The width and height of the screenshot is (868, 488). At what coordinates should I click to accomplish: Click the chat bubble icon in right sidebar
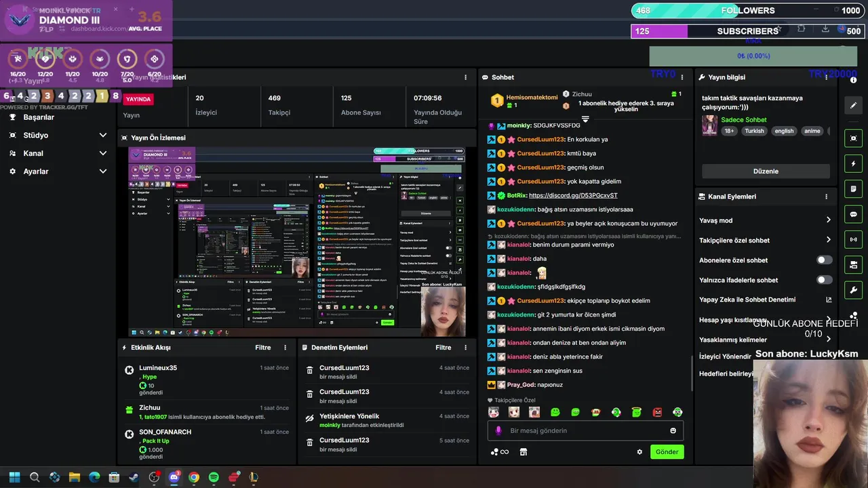pos(853,214)
